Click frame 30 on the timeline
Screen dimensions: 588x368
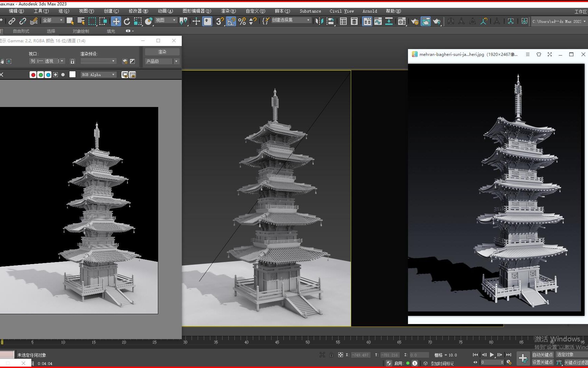pos(185,342)
